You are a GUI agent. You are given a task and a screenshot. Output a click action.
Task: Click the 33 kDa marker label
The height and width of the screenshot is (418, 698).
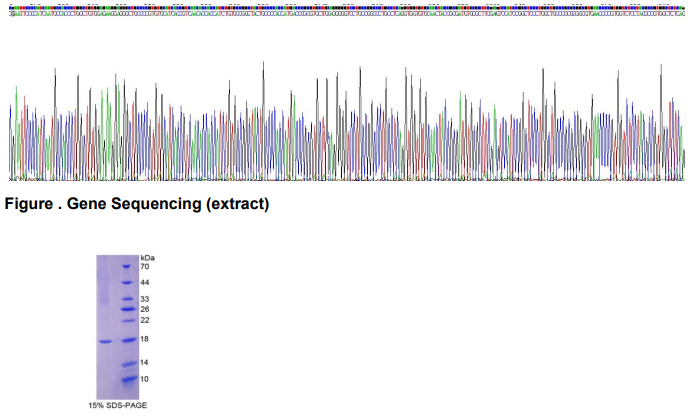(144, 299)
